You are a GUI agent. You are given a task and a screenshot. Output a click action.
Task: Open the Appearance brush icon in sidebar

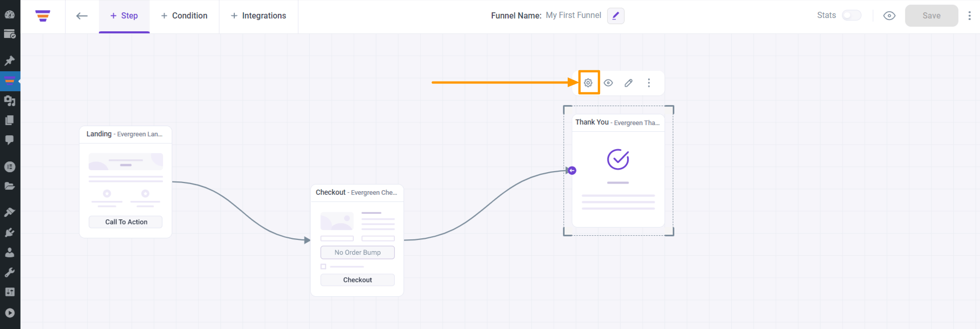pyautogui.click(x=10, y=212)
